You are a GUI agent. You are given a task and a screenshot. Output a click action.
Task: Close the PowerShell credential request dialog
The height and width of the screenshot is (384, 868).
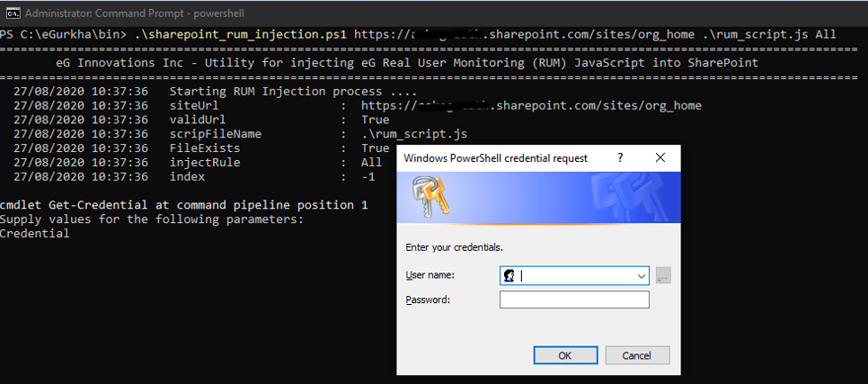coord(660,158)
